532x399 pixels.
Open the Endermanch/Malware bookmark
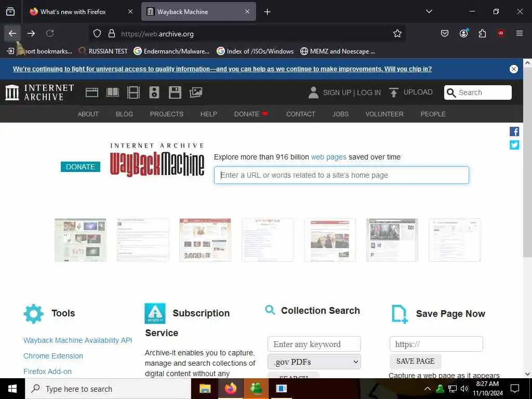[171, 51]
